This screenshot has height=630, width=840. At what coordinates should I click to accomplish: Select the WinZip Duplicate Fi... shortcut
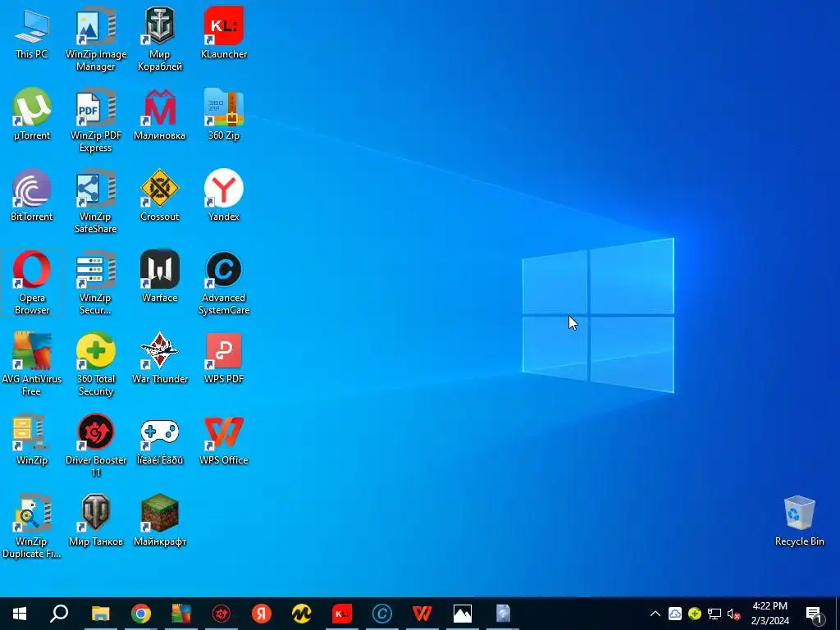point(32,526)
